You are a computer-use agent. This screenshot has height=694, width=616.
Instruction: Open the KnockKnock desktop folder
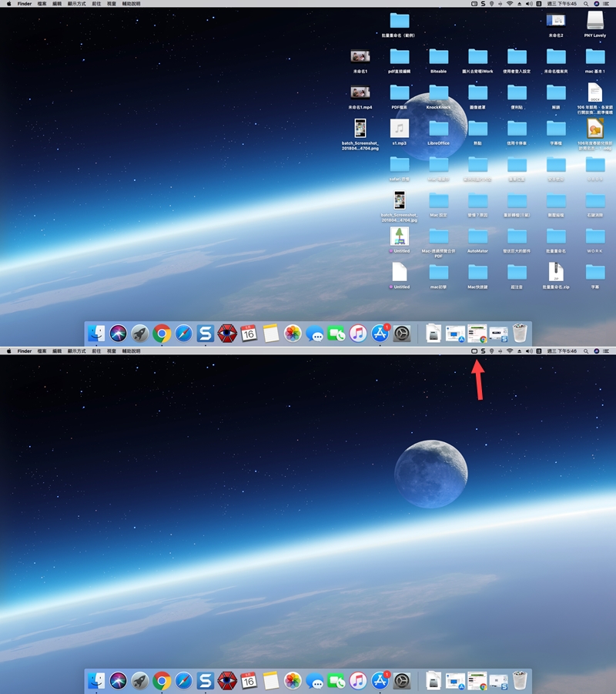tap(438, 93)
